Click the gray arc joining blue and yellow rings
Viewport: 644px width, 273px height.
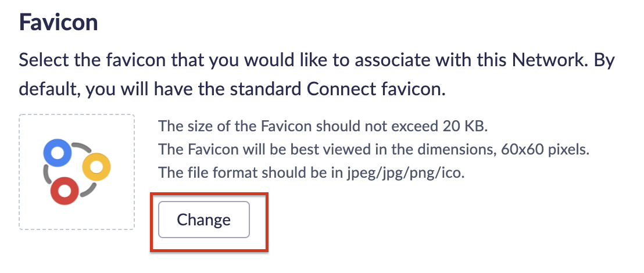coord(83,148)
